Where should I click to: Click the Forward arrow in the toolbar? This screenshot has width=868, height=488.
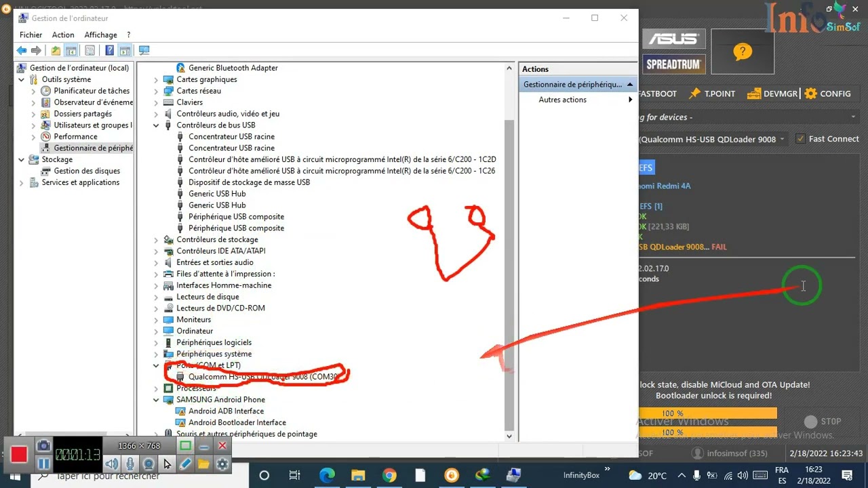(x=37, y=50)
